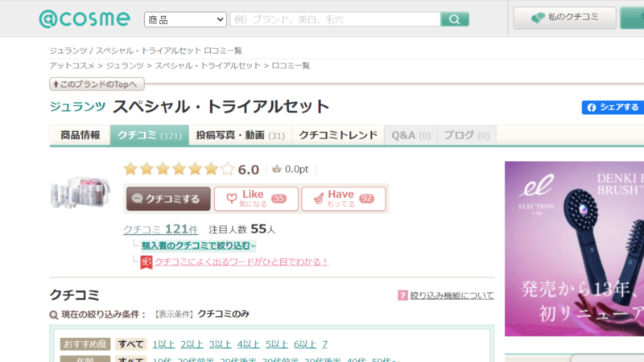Click the @cosme logo
Viewport: 644px width, 362px height.
tap(85, 19)
